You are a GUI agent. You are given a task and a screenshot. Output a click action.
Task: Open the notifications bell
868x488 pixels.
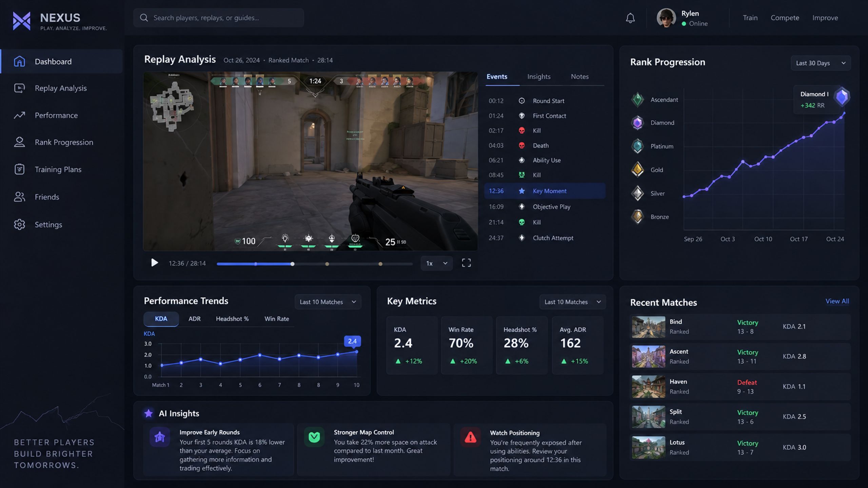[630, 18]
